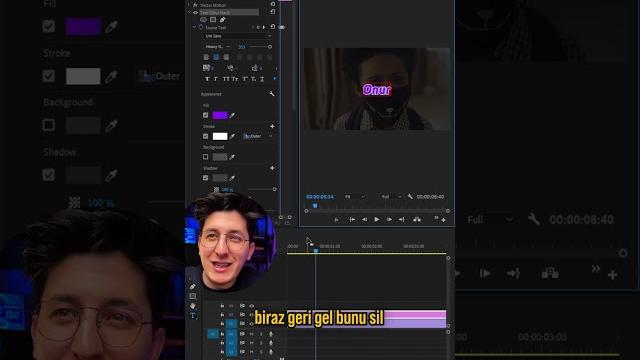Reset the Vector Motion effect

(x=272, y=4)
